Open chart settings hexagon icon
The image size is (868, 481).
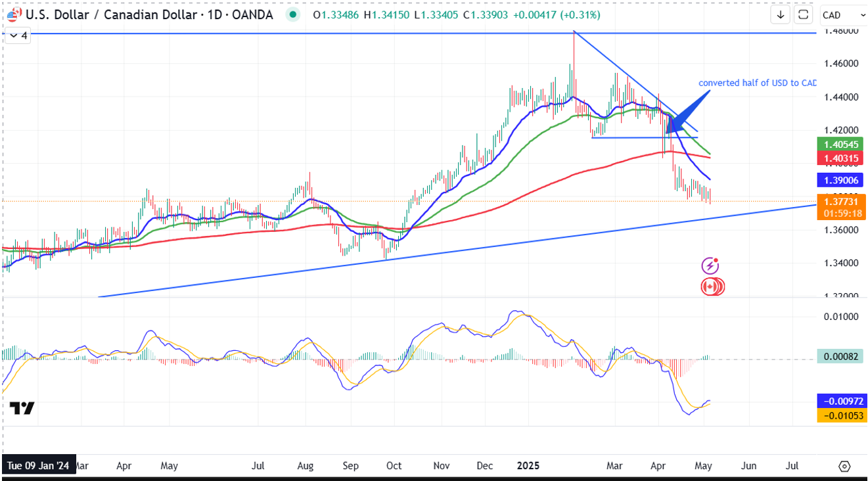[845, 466]
